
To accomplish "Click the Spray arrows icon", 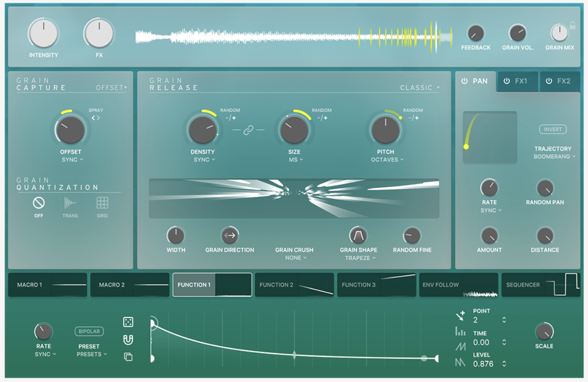I will point(95,118).
